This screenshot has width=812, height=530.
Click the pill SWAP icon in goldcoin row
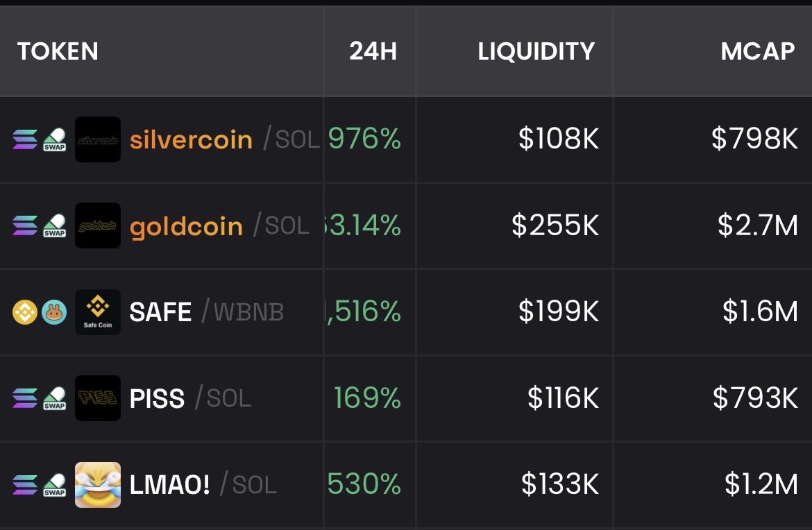coord(54,225)
